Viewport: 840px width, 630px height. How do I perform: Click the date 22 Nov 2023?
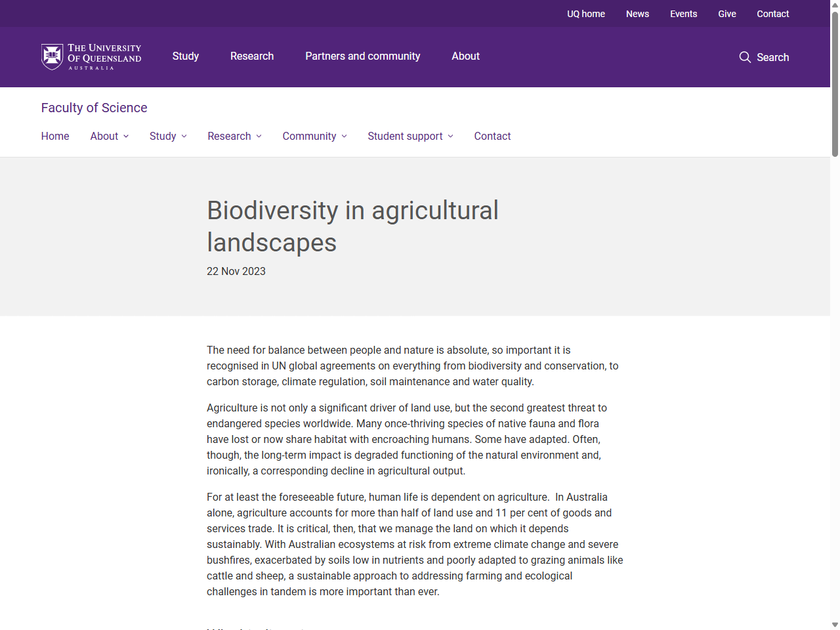point(236,271)
